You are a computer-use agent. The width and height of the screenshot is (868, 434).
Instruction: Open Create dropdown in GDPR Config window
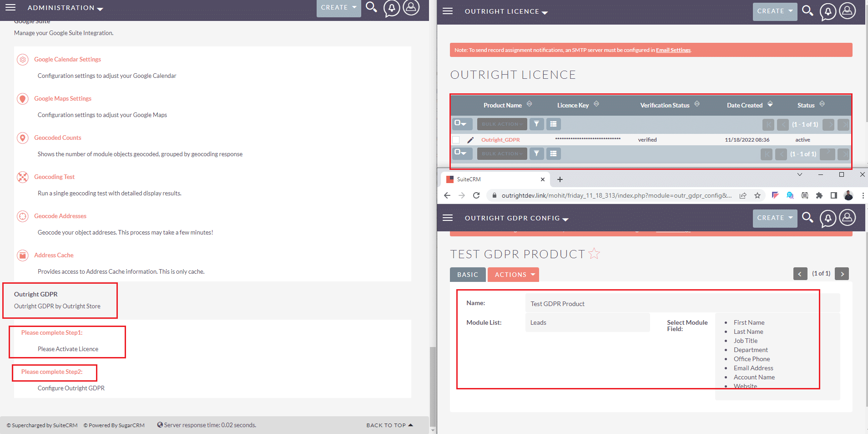pos(775,218)
